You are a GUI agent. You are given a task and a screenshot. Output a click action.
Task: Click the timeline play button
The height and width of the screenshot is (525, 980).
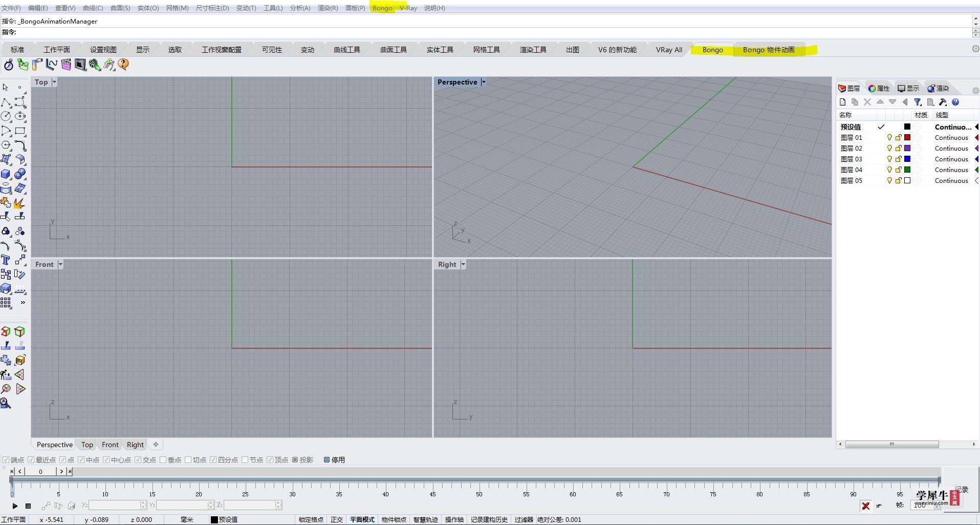point(15,506)
